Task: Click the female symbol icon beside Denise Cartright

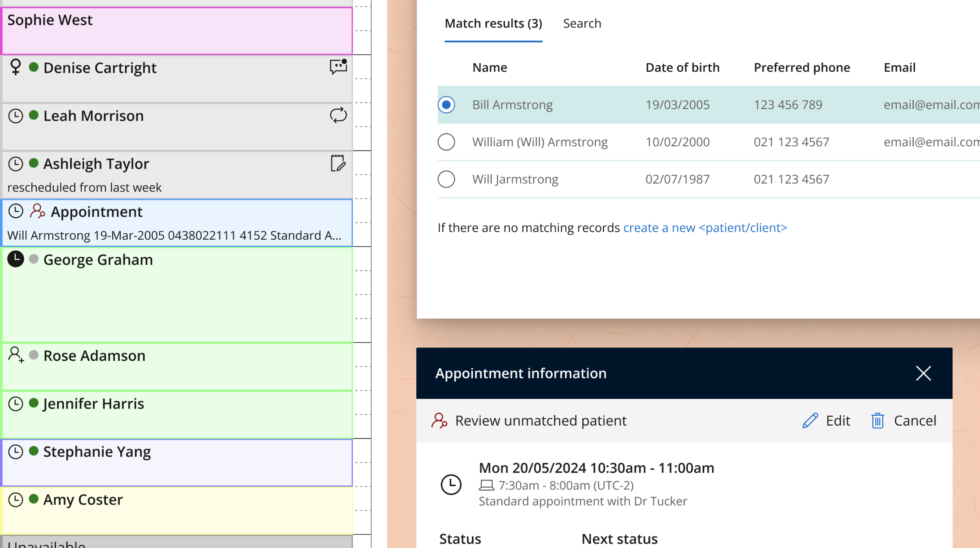Action: [16, 67]
